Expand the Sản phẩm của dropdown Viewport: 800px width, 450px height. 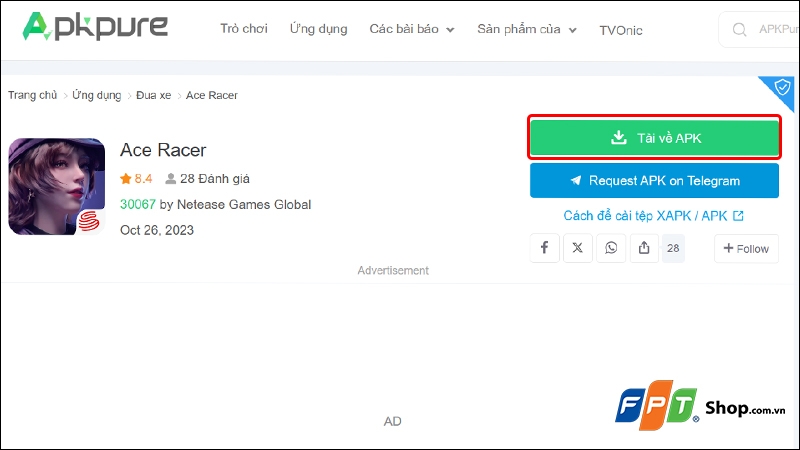(527, 30)
